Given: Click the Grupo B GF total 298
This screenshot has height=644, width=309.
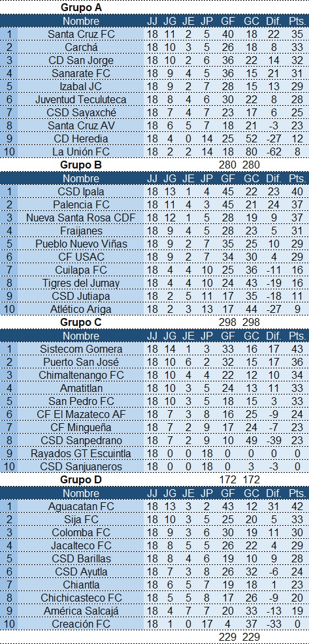Looking at the screenshot, I should pos(227,323).
